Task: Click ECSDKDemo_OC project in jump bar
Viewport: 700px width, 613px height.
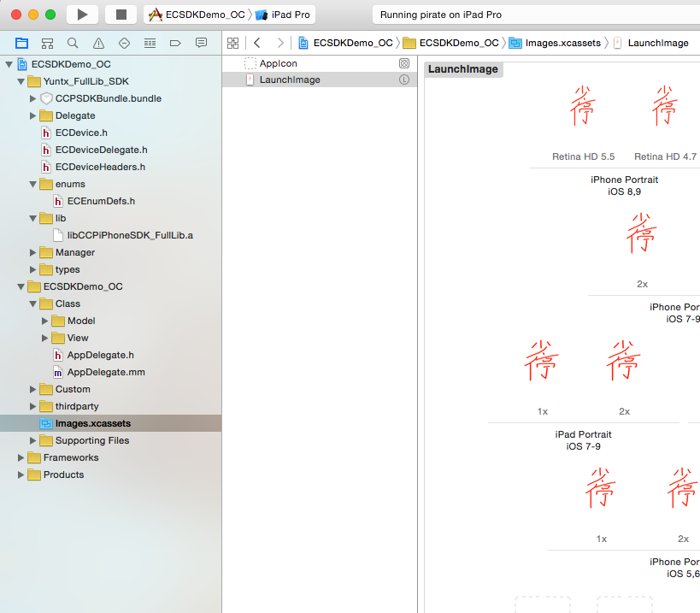Action: click(x=345, y=43)
